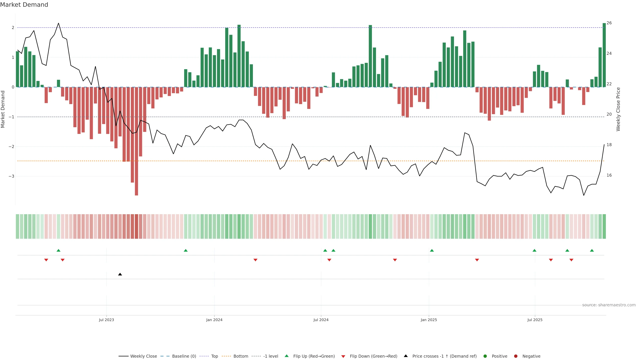Click the Jul 2025 x-axis label
The height and width of the screenshot is (362, 644).
pyautogui.click(x=535, y=320)
